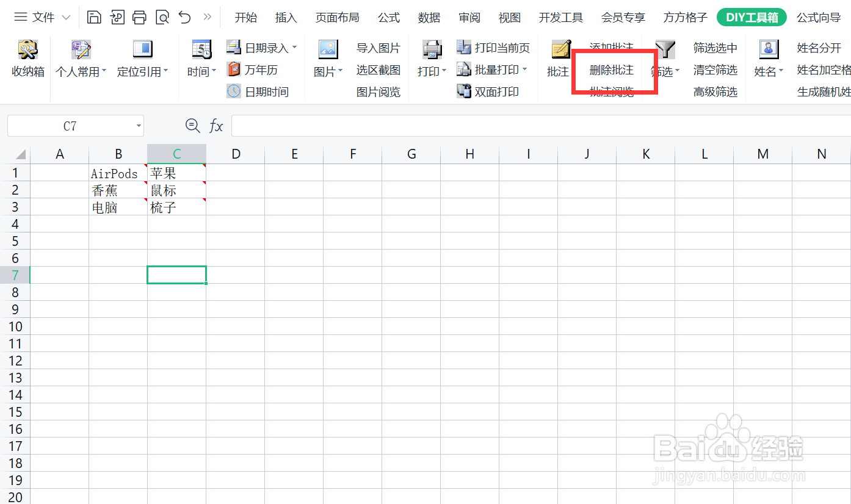Click the select-all corner triangle
Screen dimensions: 851x504
[20, 154]
